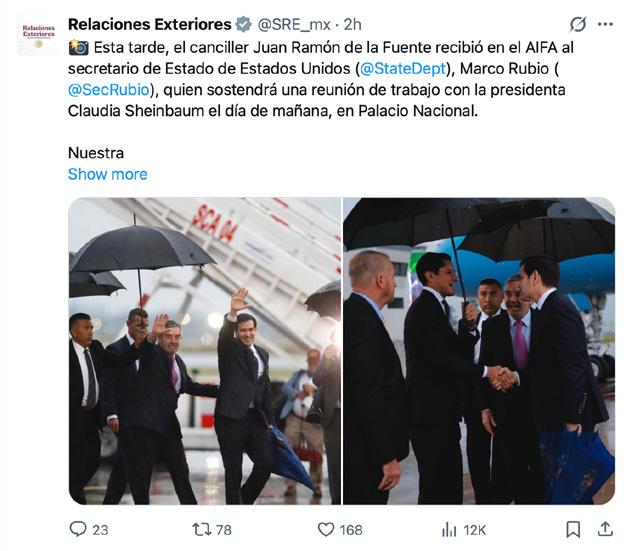Open the right handshake photo

coord(479,351)
